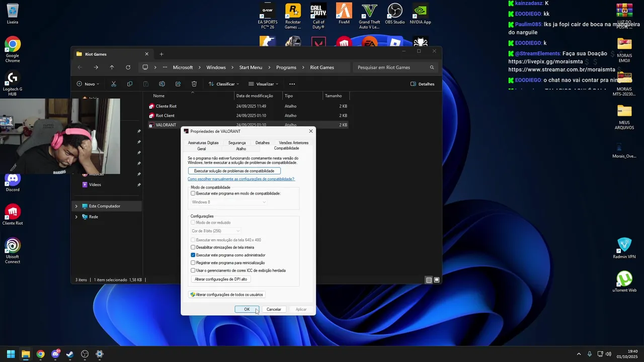Viewport: 644px width, 362px height.
Task: Click Steam icon in the taskbar
Action: pyautogui.click(x=70, y=354)
